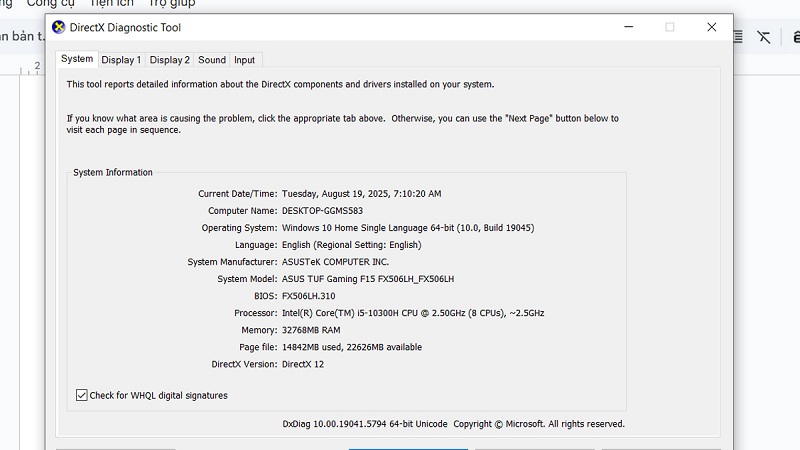800x450 pixels.
Task: Click the Current Date/Time label
Action: tap(238, 194)
